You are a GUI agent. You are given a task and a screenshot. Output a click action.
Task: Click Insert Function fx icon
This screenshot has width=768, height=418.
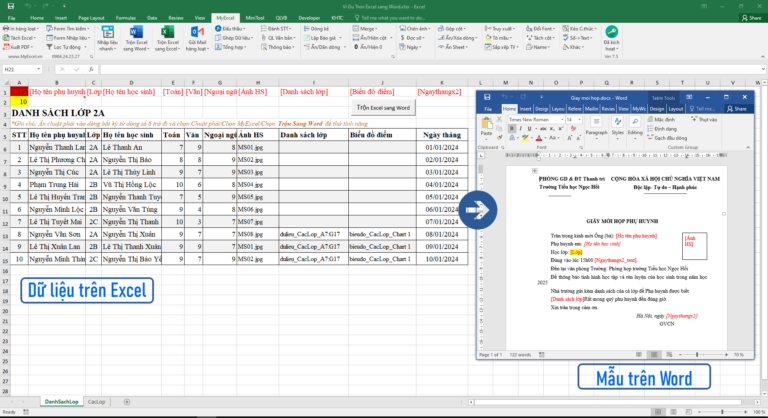[x=91, y=70]
